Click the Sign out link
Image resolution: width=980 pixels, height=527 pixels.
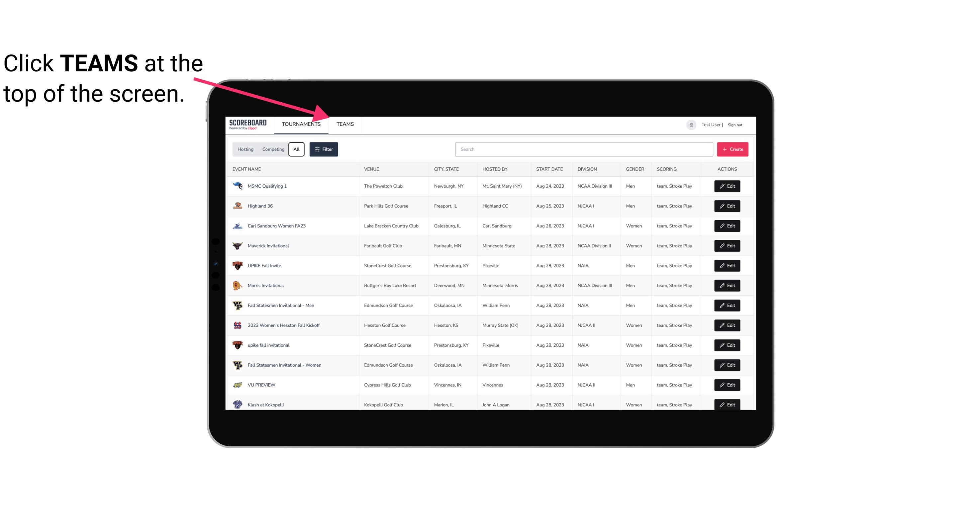click(x=735, y=125)
